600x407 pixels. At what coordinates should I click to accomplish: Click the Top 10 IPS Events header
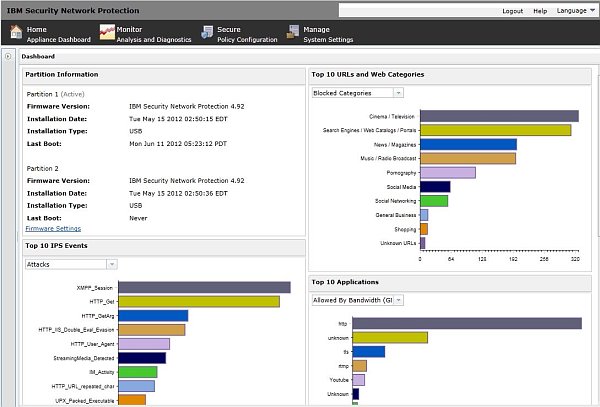(x=56, y=246)
